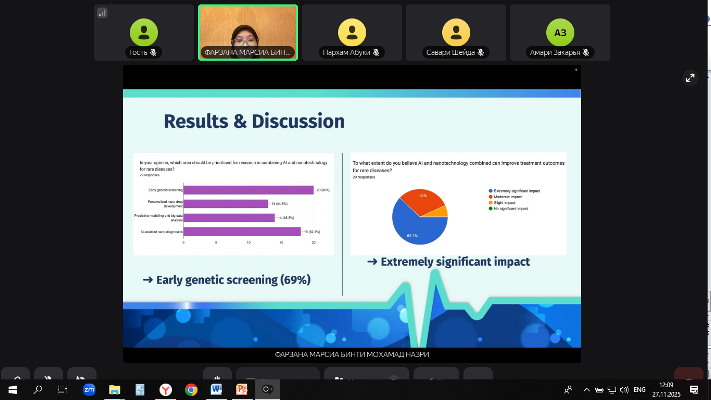Viewport: 711px width, 400px height.
Task: Open Zoom from the taskbar
Action: (x=89, y=389)
